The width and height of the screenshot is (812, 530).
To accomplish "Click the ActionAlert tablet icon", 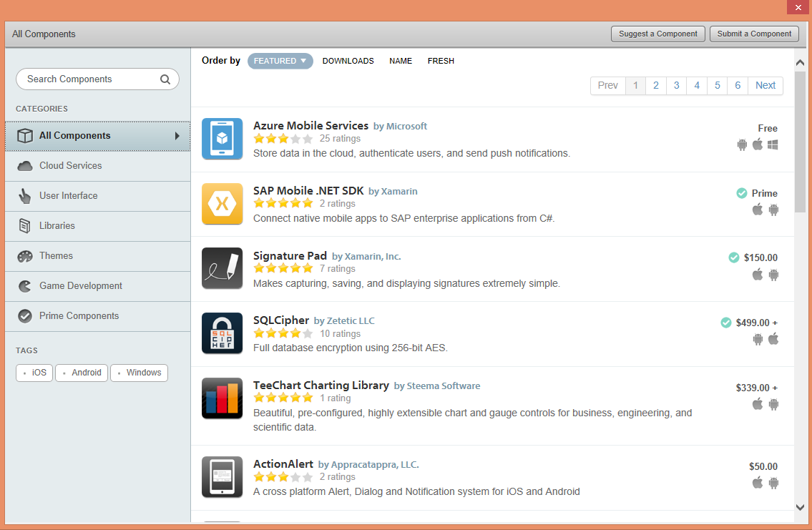I will coord(222,476).
